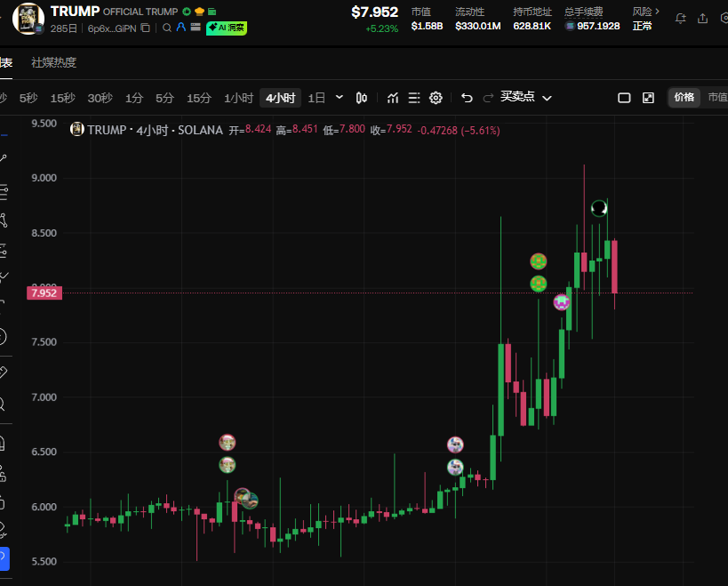Screen dimensions: 728x586
Task: Click the black trader marker near 8.700
Action: click(599, 208)
